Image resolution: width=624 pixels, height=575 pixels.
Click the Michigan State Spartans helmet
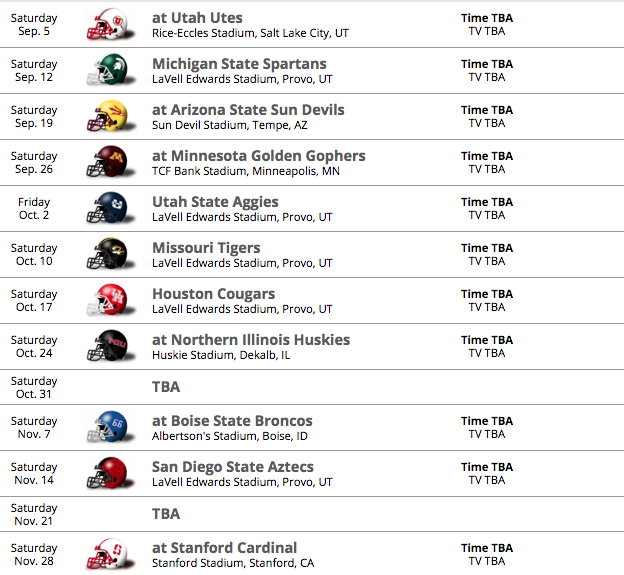pyautogui.click(x=106, y=71)
